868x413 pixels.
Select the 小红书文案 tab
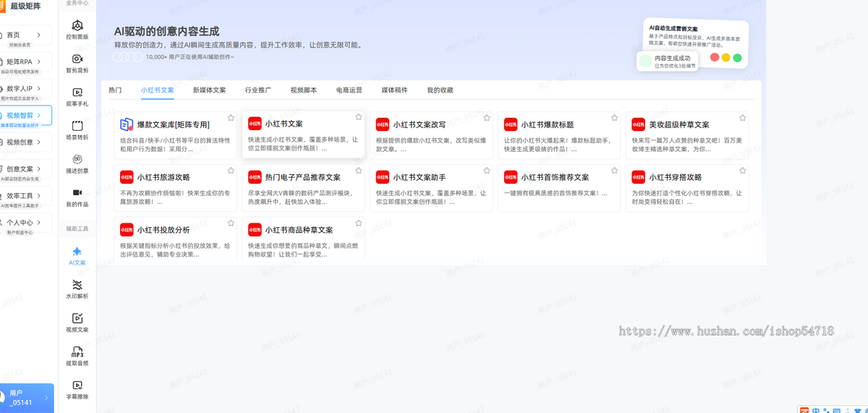(x=158, y=90)
